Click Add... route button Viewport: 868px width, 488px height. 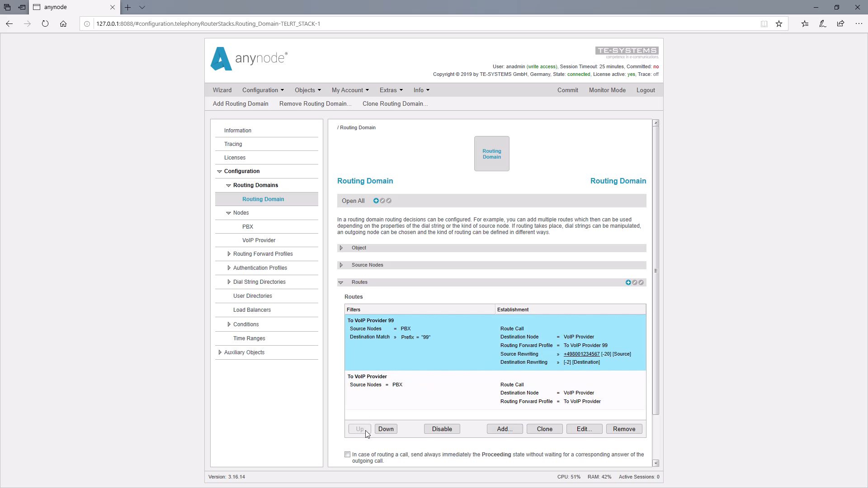[x=505, y=429]
